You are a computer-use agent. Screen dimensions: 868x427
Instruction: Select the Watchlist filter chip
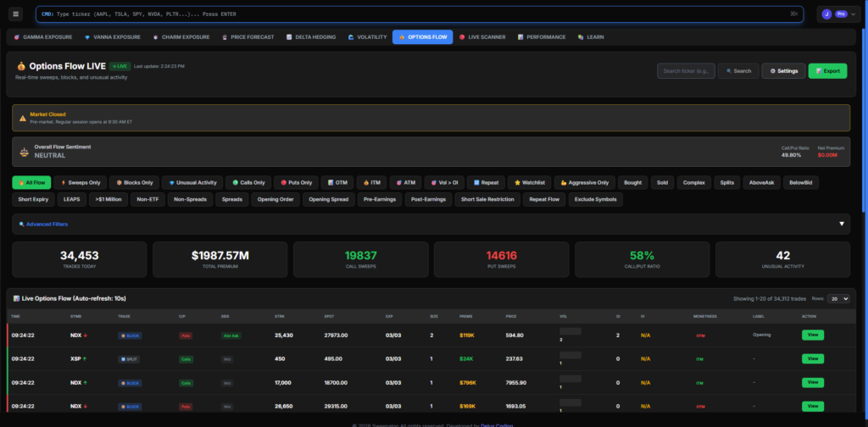coord(529,182)
